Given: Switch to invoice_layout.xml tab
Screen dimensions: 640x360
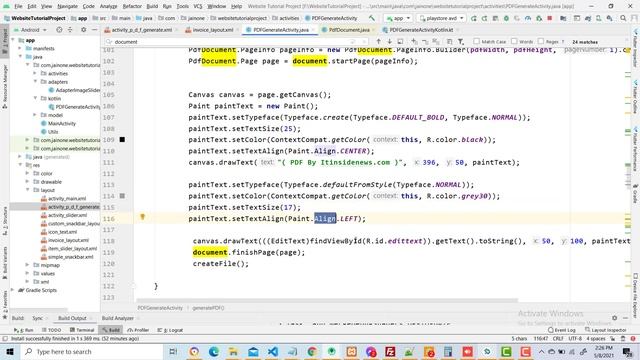Looking at the screenshot, I should point(212,30).
